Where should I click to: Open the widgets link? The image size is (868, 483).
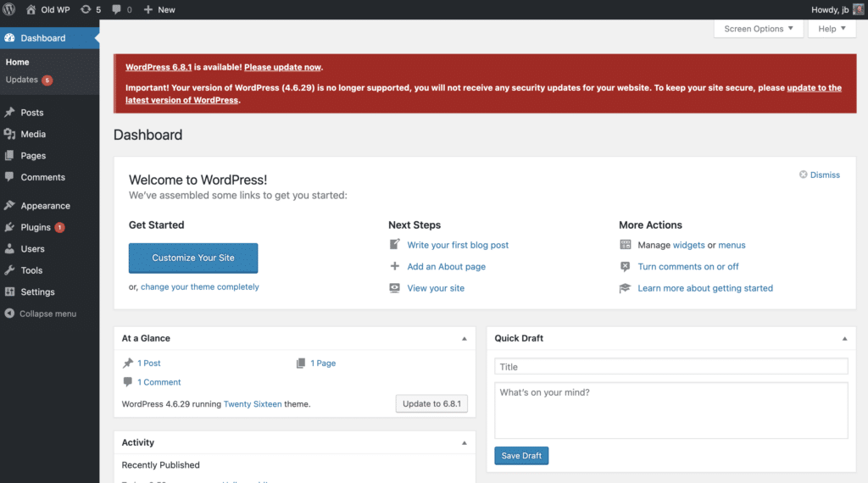point(688,245)
